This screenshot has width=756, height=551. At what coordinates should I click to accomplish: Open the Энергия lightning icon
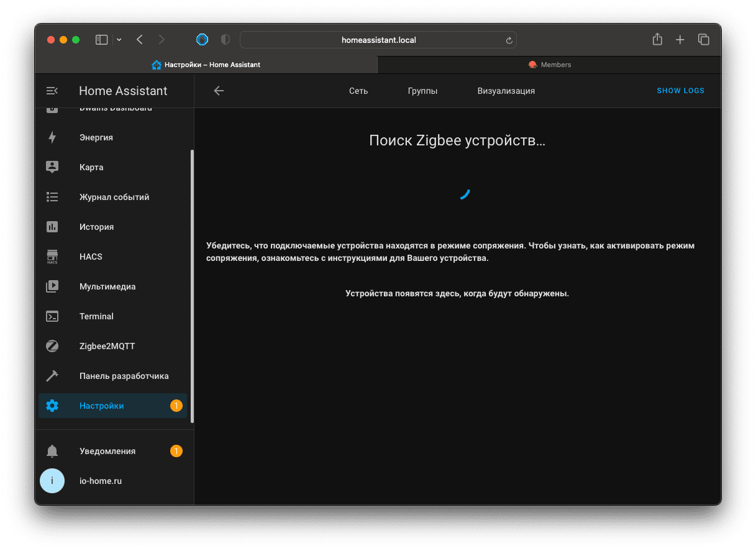(x=52, y=137)
